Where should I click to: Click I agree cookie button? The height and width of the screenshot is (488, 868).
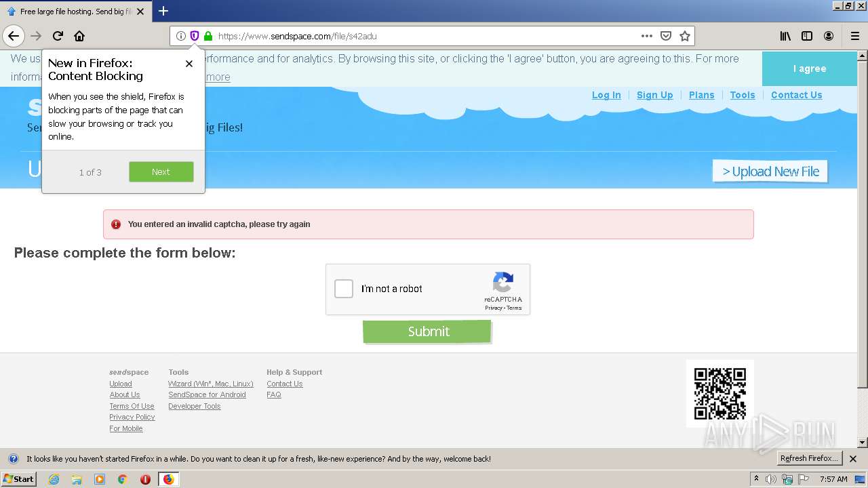pyautogui.click(x=810, y=68)
